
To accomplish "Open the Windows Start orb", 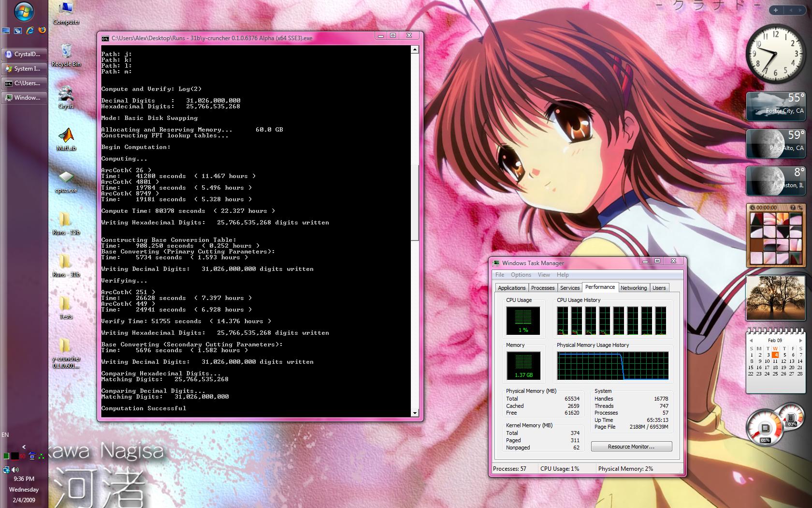I will (x=24, y=12).
